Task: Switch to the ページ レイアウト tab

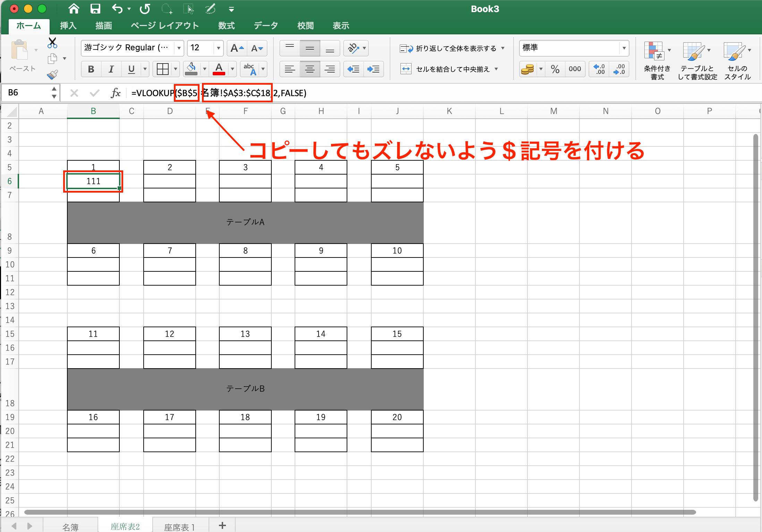Action: pos(165,26)
